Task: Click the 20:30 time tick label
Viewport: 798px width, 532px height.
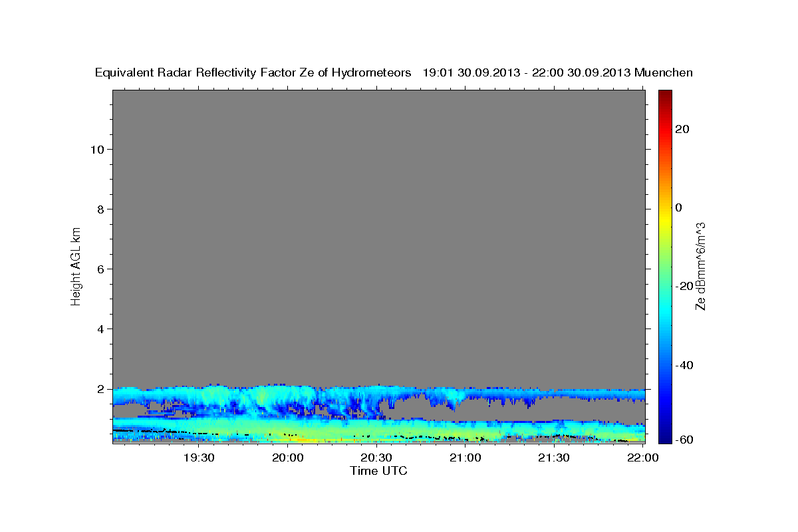Action: point(376,458)
